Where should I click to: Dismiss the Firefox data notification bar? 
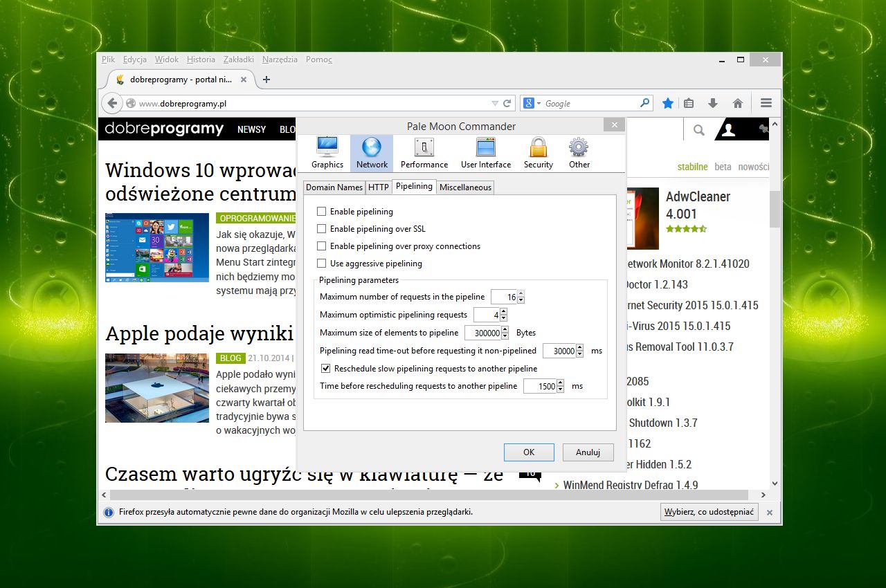click(x=770, y=513)
